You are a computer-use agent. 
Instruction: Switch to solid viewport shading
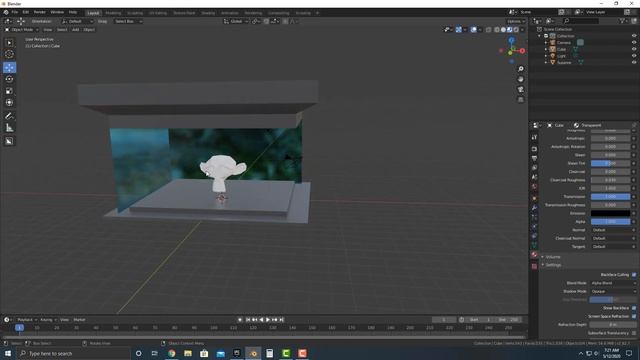[503, 30]
